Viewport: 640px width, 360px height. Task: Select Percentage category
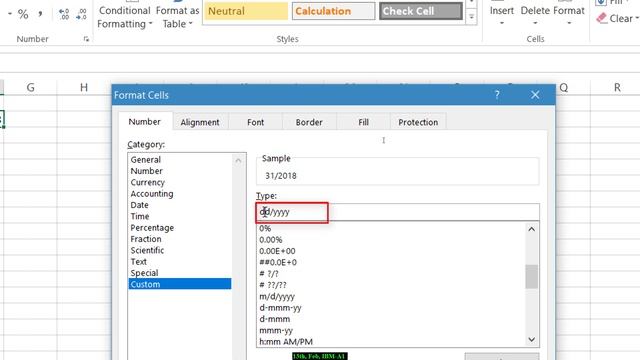click(x=180, y=228)
